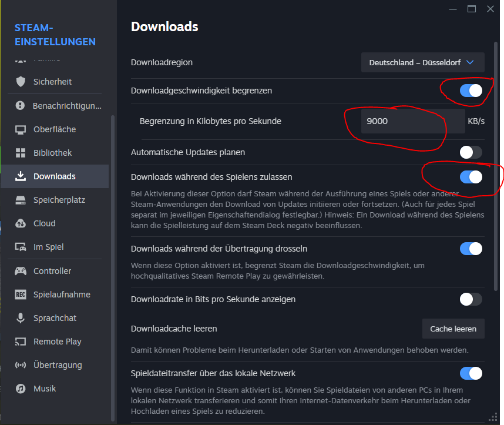Viewport: 504px width, 425px height.
Task: Click the sidebar vertical scrollbar
Action: pyautogui.click(x=113, y=268)
